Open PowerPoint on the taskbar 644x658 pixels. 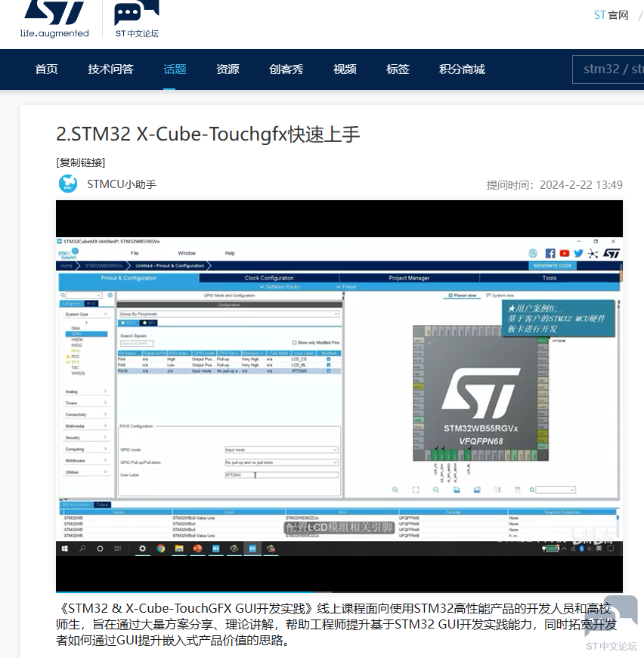click(x=198, y=548)
